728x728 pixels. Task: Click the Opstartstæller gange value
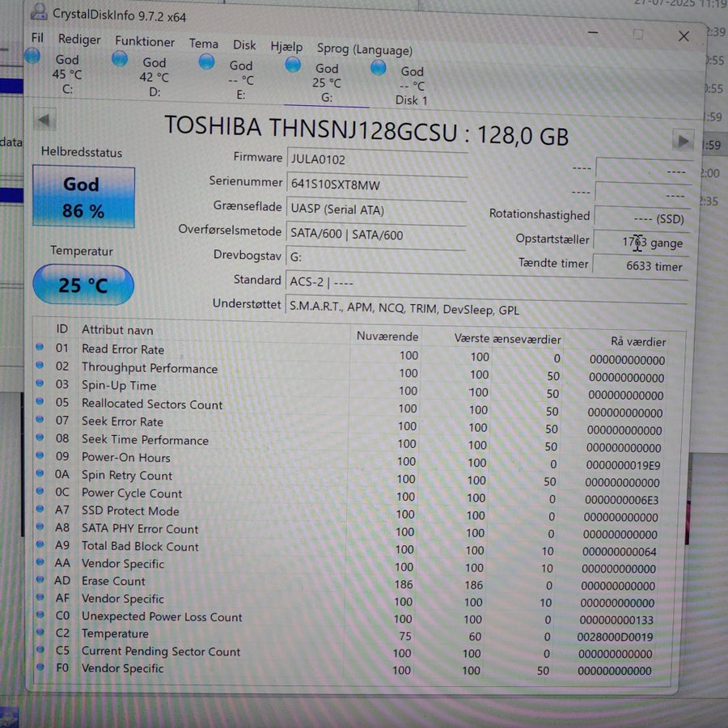tap(641, 243)
